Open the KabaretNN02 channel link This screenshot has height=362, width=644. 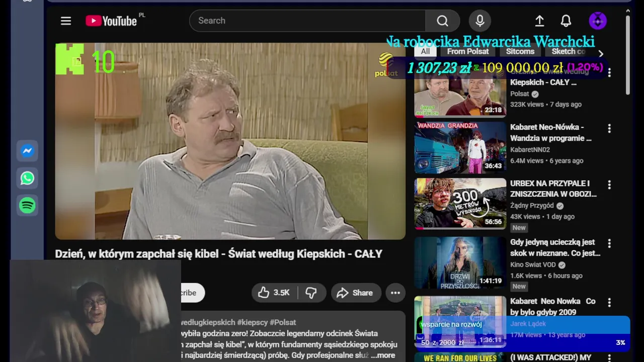pos(530,150)
